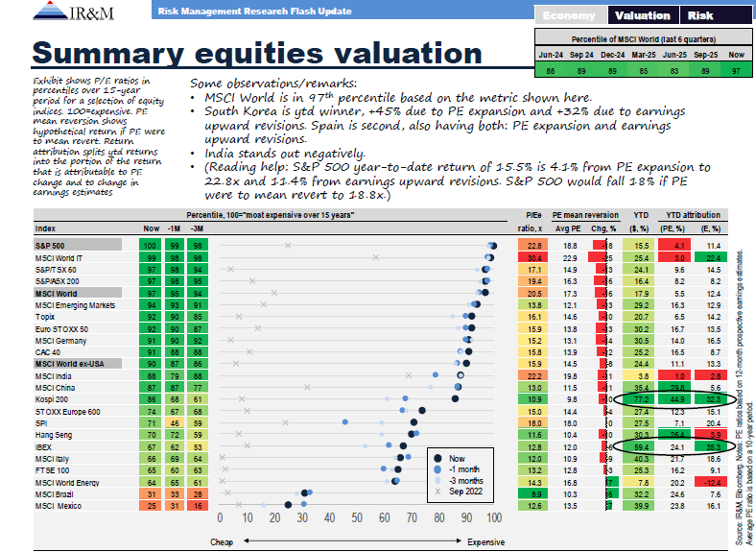Select the STOXX Europe 600 row label
This screenshot has width=756, height=552.
tap(67, 412)
